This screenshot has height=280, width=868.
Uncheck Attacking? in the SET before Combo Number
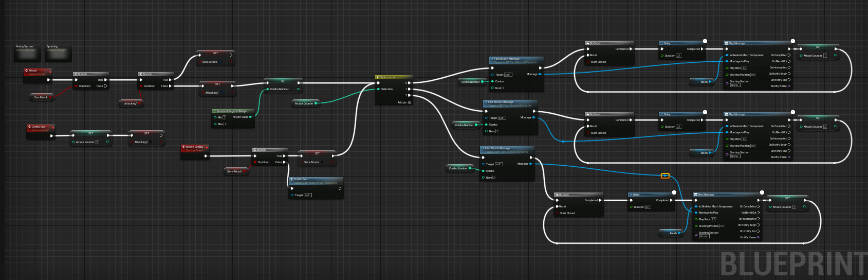pyautogui.click(x=221, y=93)
